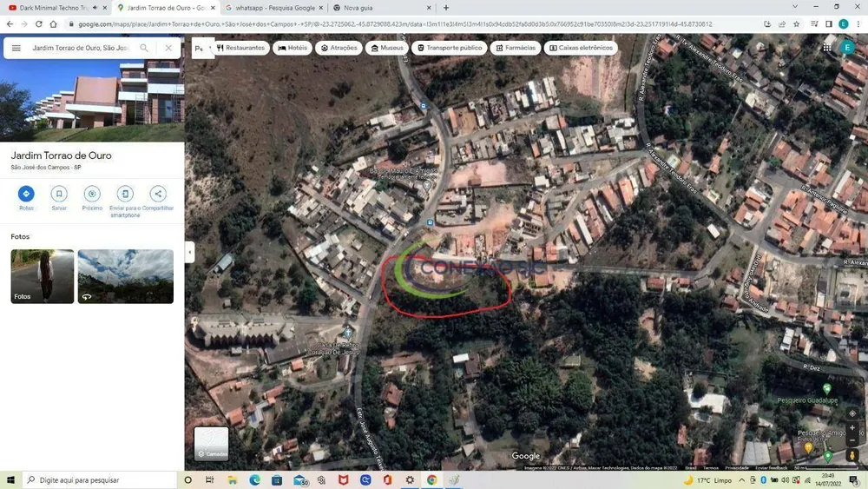Screen dimensions: 868x489
Task: Filter map by Atrações
Action: tap(339, 48)
